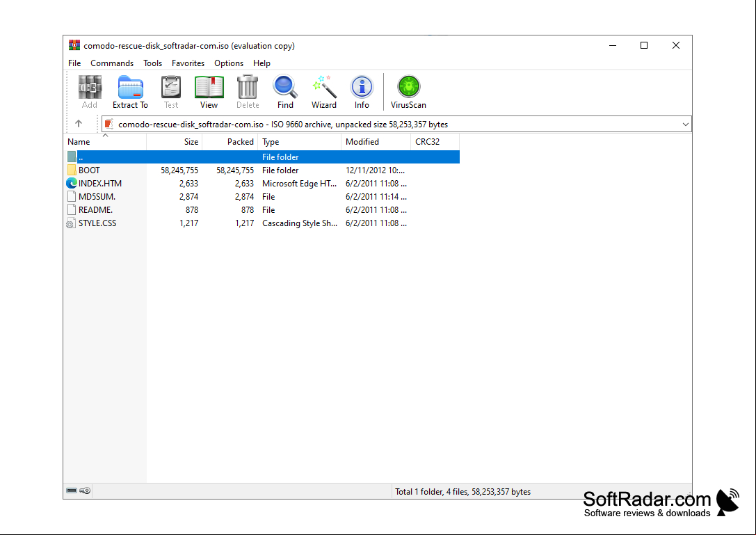Screen dimensions: 756x535
Task: Open the Options menu
Action: [x=229, y=63]
